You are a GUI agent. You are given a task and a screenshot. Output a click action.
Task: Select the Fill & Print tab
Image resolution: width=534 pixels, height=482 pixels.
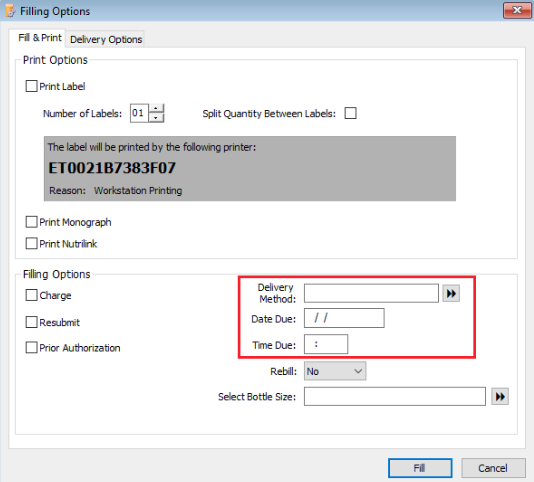pos(40,37)
